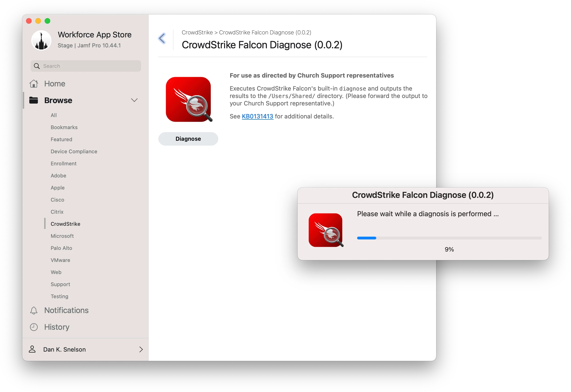Click the search magnifier icon
This screenshot has width=571, height=392.
point(37,66)
